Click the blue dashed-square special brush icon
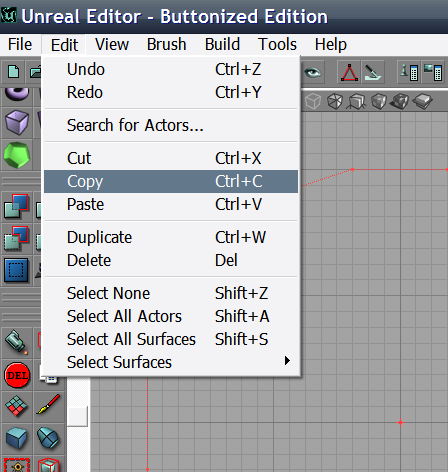 pos(17,270)
